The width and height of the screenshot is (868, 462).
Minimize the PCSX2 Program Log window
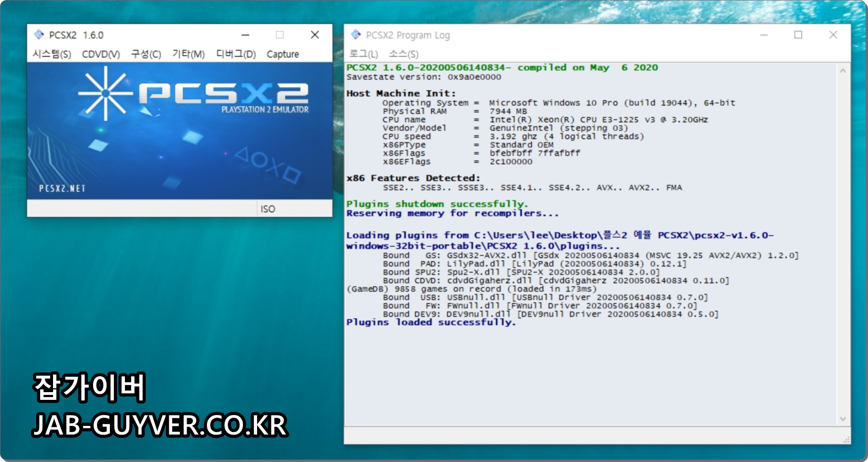[x=764, y=35]
